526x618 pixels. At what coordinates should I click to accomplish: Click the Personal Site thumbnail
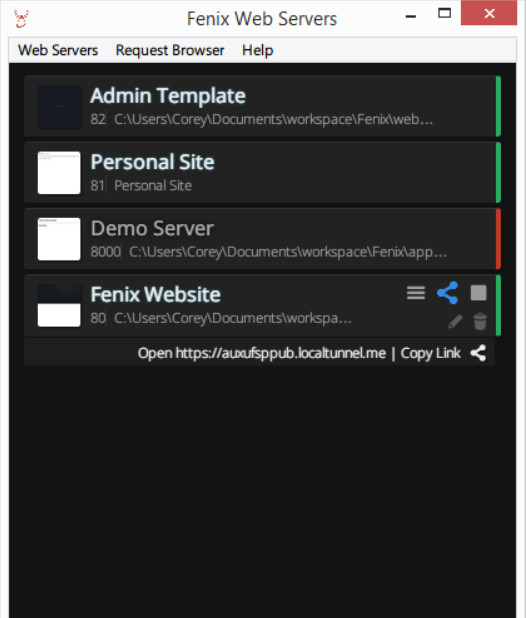pyautogui.click(x=59, y=173)
